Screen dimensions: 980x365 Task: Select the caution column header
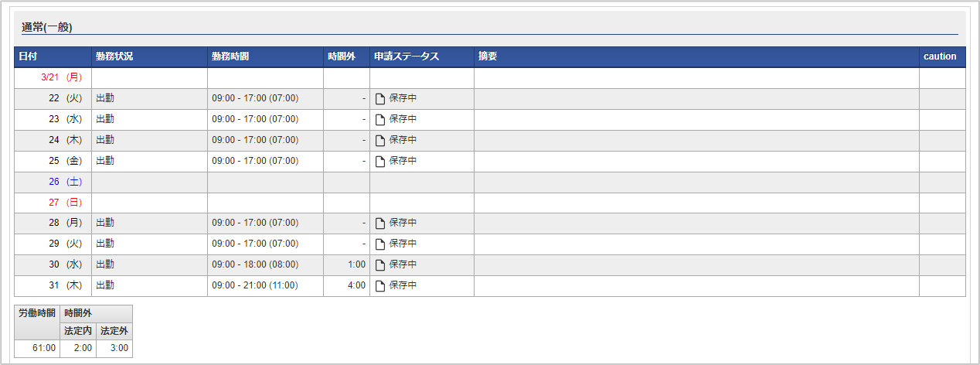942,56
